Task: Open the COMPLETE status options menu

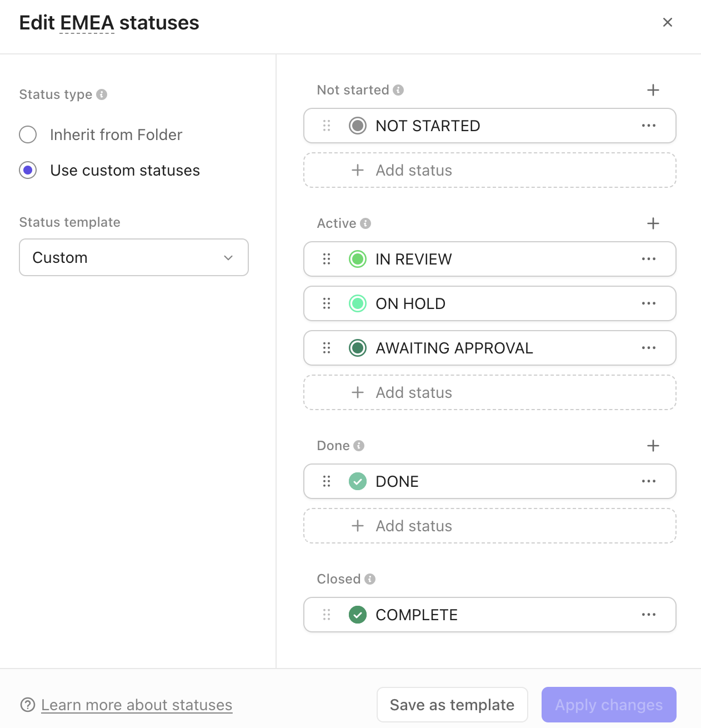Action: pyautogui.click(x=649, y=615)
